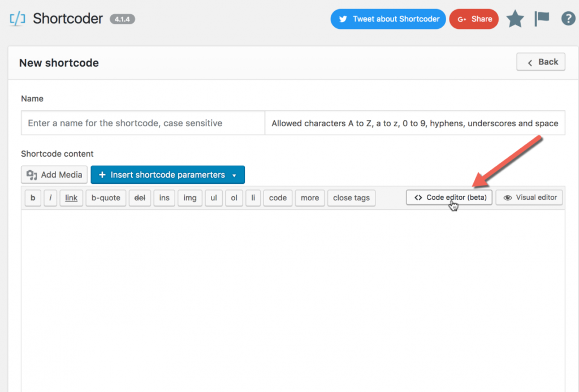
Task: Click the shortcode name input field
Action: [x=141, y=123]
